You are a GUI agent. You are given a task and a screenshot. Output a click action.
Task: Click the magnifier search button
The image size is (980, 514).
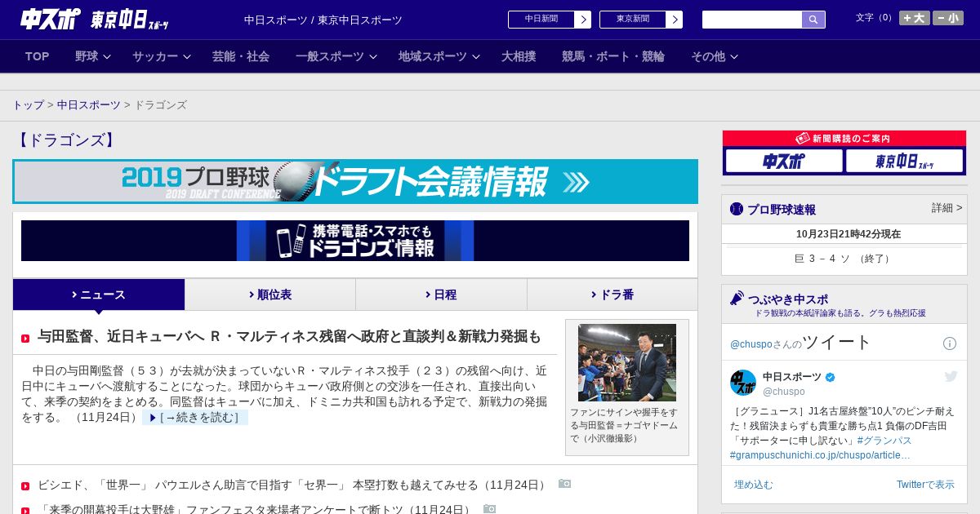pos(813,20)
